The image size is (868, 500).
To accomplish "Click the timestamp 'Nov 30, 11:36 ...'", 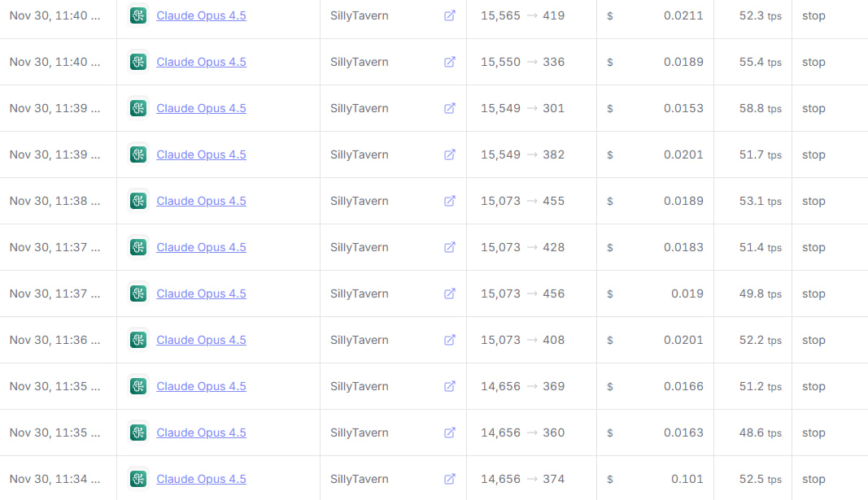I will pyautogui.click(x=55, y=340).
